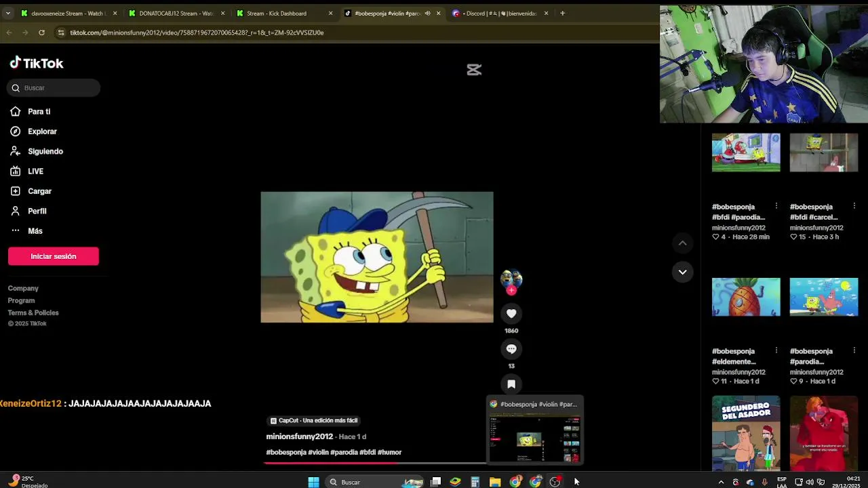Open minionsfunny2012 username under the video
Screen dimensions: 868x488
coord(299,436)
